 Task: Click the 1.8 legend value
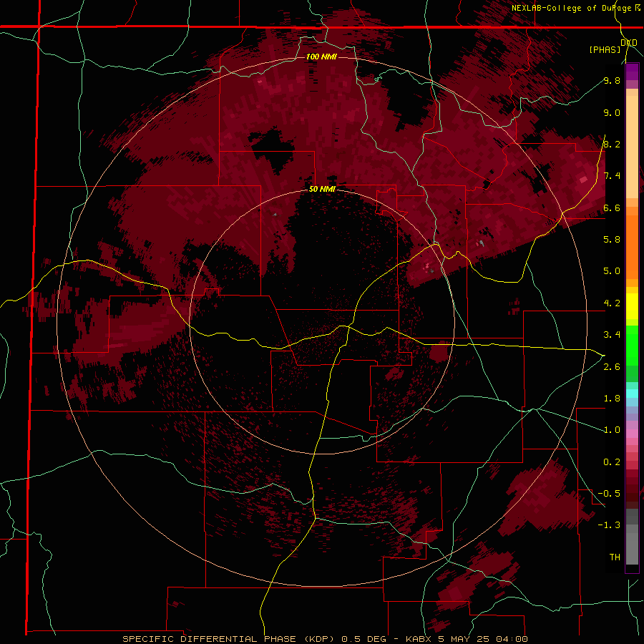pos(612,399)
